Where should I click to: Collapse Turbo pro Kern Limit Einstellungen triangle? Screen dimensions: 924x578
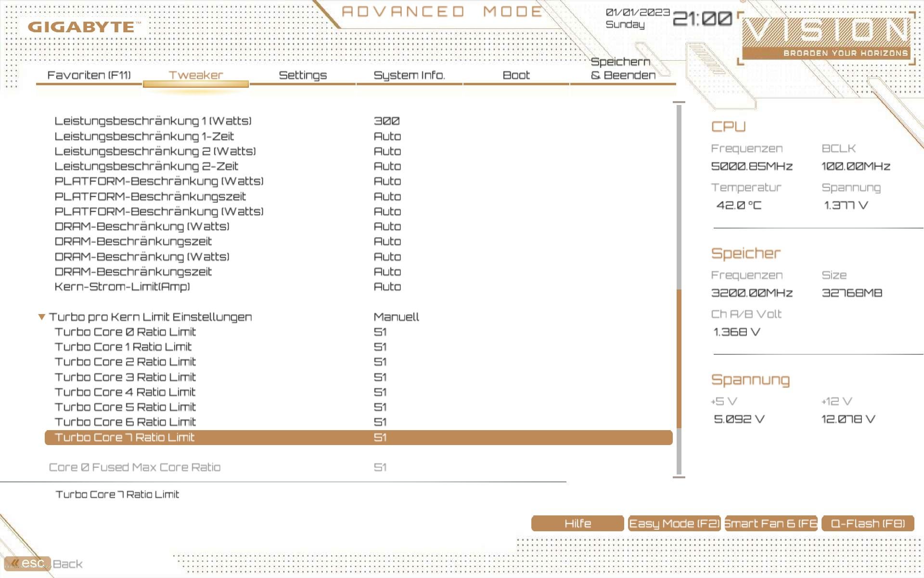42,317
